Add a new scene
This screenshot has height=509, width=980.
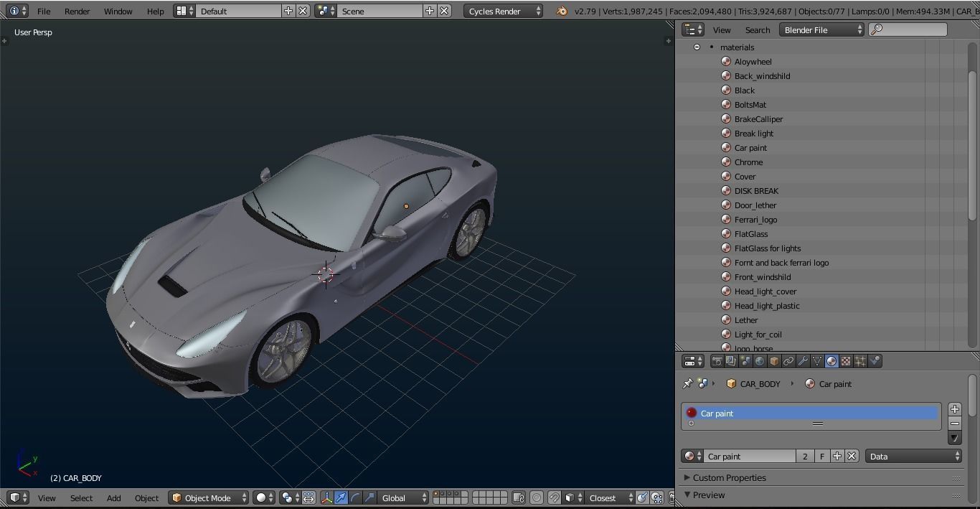(x=430, y=11)
